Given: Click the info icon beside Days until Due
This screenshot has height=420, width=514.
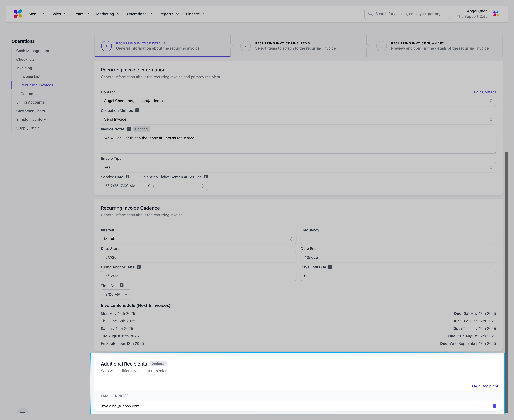Looking at the screenshot, I should pyautogui.click(x=330, y=267).
